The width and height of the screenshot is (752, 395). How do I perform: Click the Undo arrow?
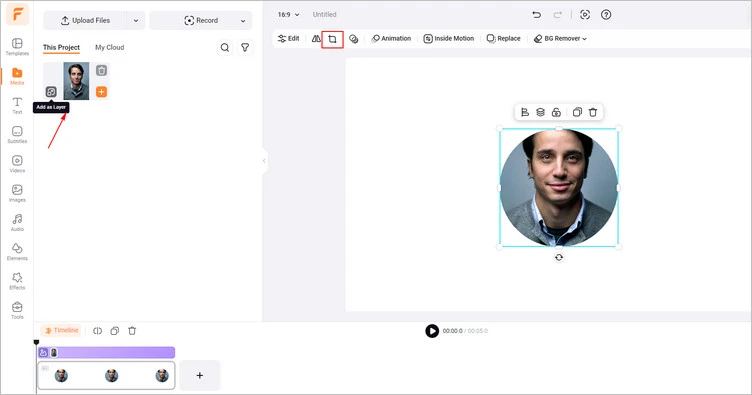(x=537, y=15)
